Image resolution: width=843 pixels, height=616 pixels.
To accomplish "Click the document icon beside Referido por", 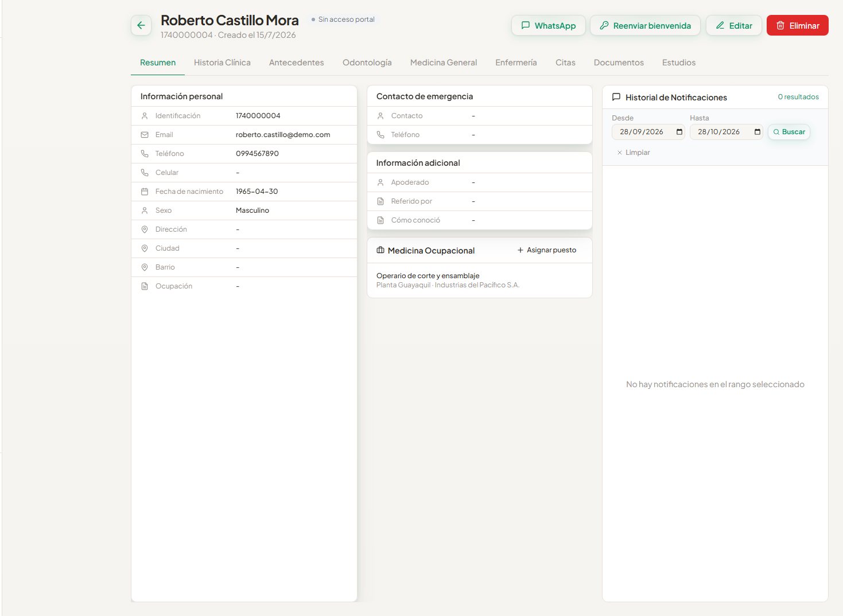I will (380, 201).
